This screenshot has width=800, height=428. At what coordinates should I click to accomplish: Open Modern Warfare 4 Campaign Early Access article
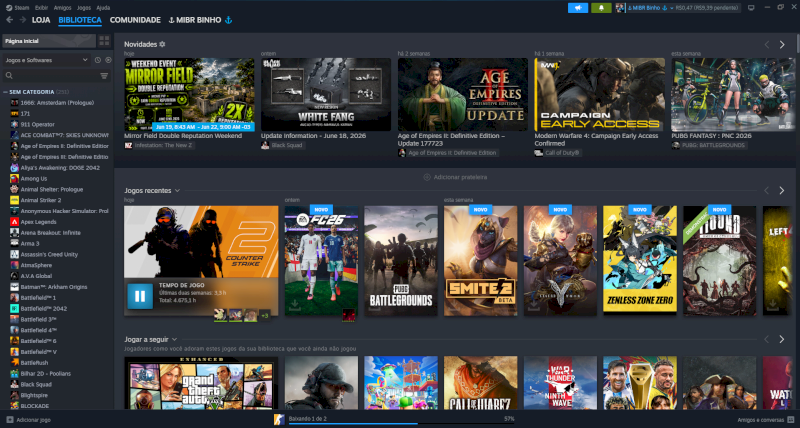point(599,94)
